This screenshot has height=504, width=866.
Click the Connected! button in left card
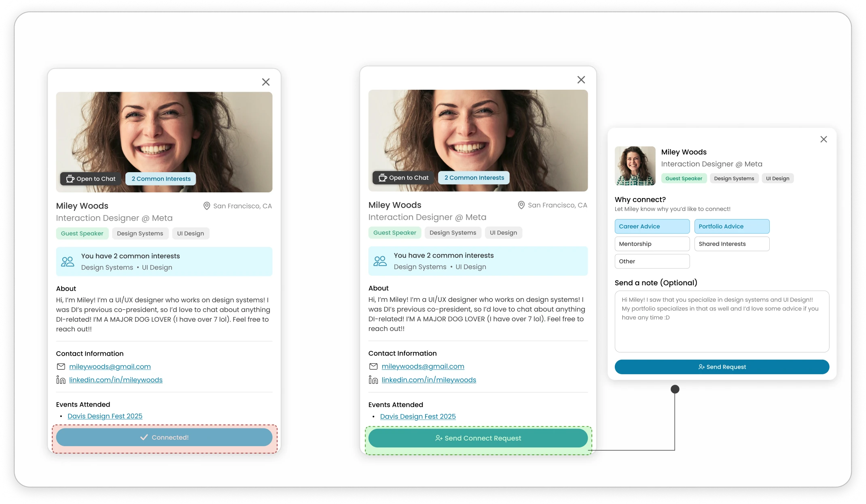pos(164,437)
